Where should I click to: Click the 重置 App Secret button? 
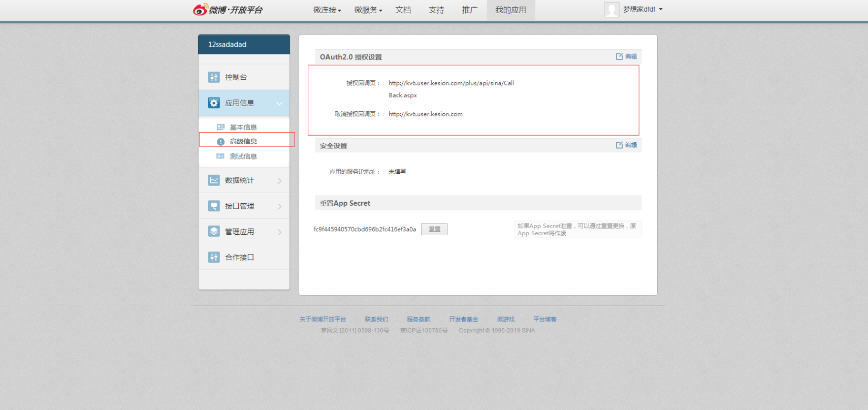click(x=434, y=229)
